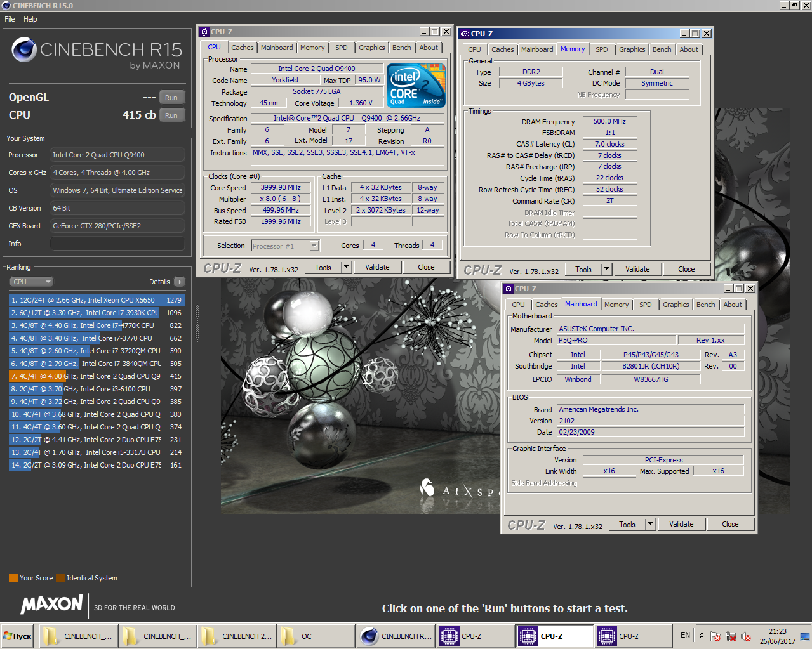The width and height of the screenshot is (812, 649).
Task: Click the 3999.93 MHz Core Speed value
Action: point(281,187)
